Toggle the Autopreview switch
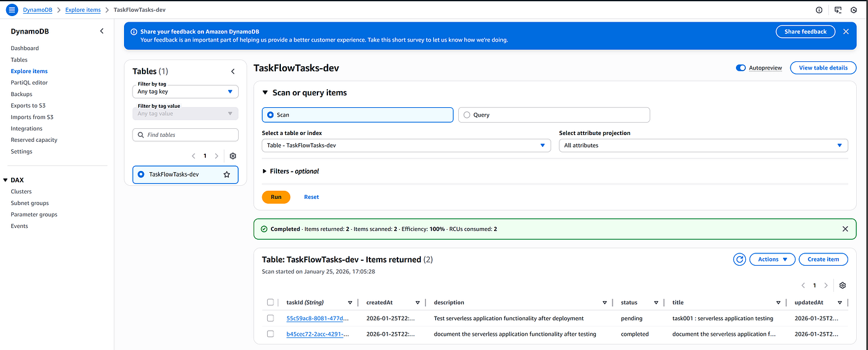The height and width of the screenshot is (350, 868). 740,68
